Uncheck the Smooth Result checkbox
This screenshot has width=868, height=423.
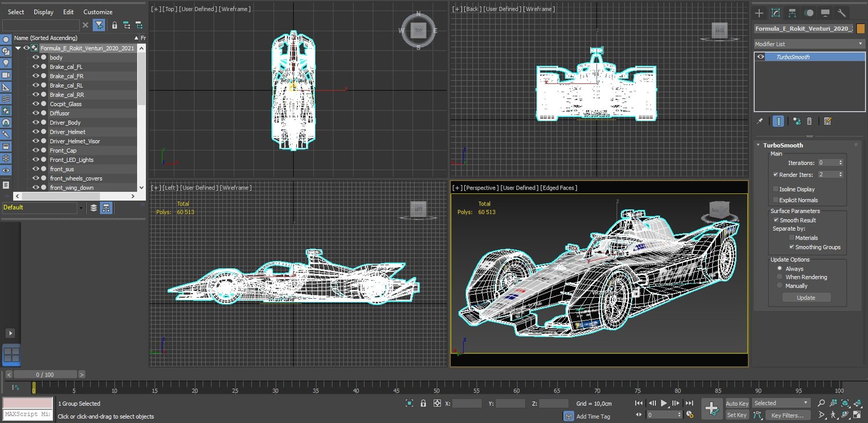(x=776, y=220)
